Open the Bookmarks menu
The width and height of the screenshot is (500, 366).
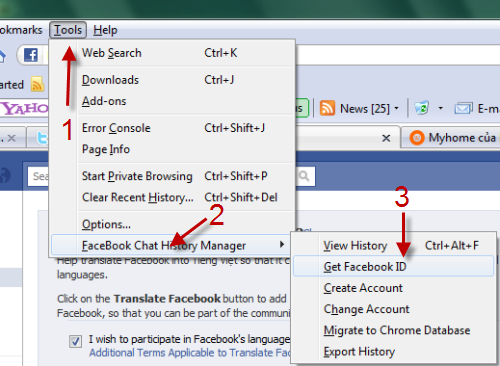tap(21, 30)
